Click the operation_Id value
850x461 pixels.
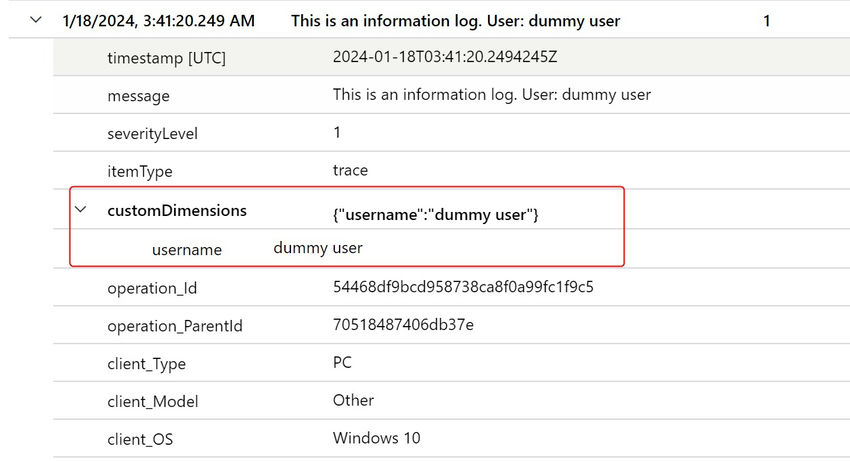[463, 286]
